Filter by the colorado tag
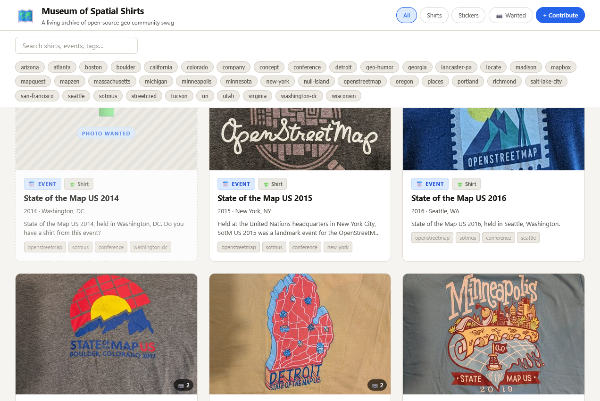 pos(197,67)
